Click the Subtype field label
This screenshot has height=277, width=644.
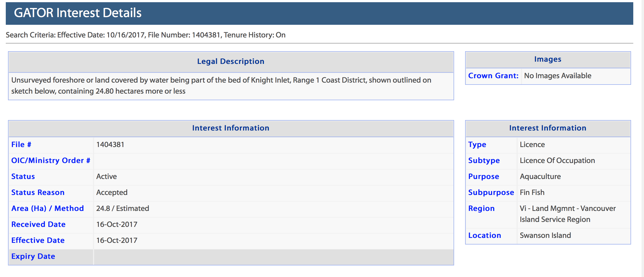484,161
